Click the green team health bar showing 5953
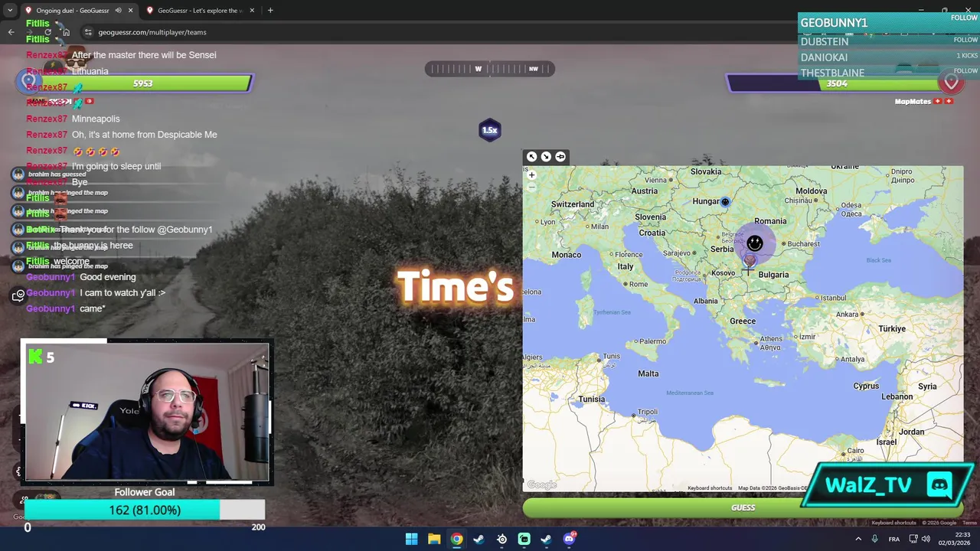The width and height of the screenshot is (980, 551). click(143, 83)
